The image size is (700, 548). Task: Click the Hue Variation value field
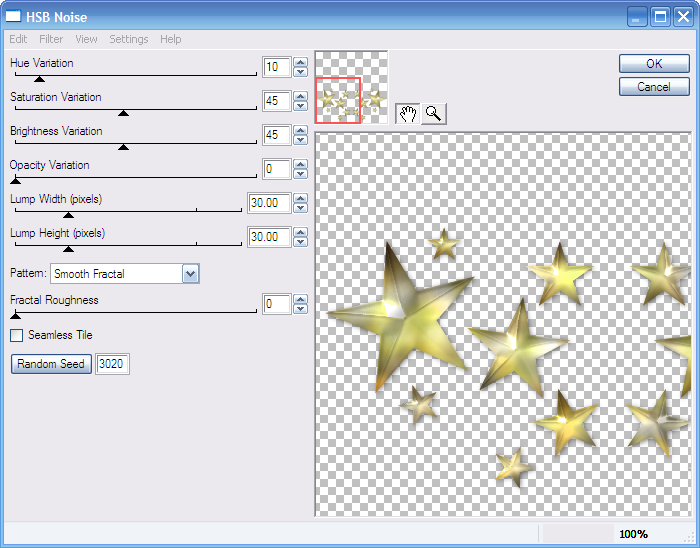(x=277, y=67)
